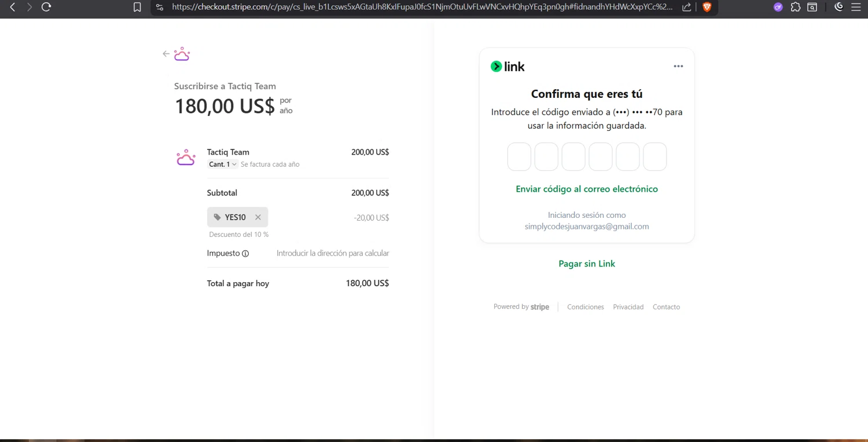Reload the checkout page
Image resolution: width=868 pixels, height=442 pixels.
pyautogui.click(x=46, y=7)
